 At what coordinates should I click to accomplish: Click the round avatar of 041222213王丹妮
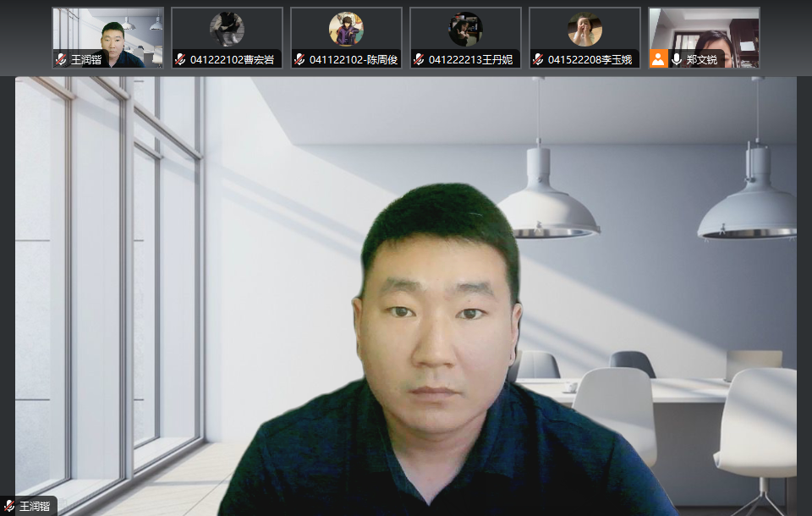[x=465, y=29]
